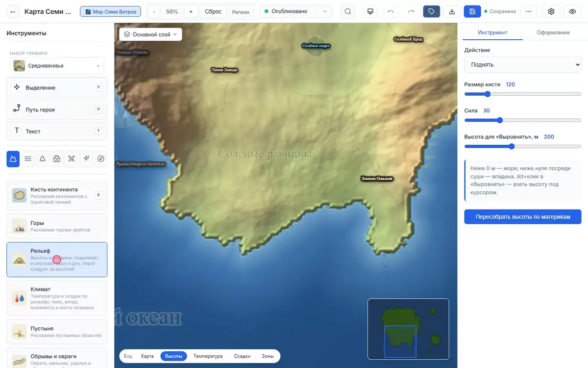Click the Сброс zoom reset button
This screenshot has height=368, width=588.
pos(213,11)
